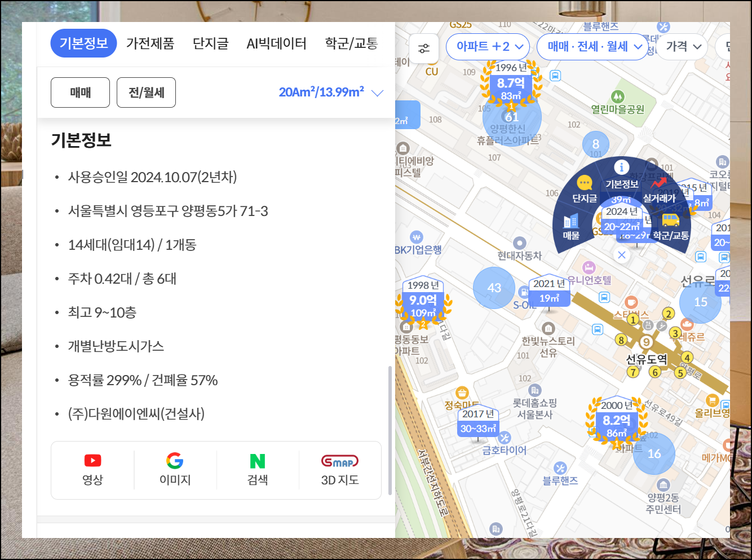Image resolution: width=752 pixels, height=560 pixels.
Task: Click the IBK기업은행 bank icon
Action: coord(417,237)
